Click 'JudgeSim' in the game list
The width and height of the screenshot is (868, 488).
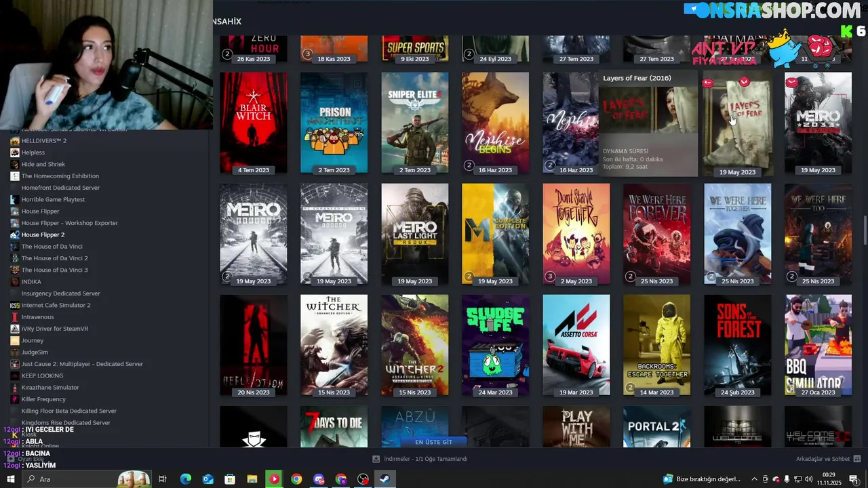click(35, 352)
